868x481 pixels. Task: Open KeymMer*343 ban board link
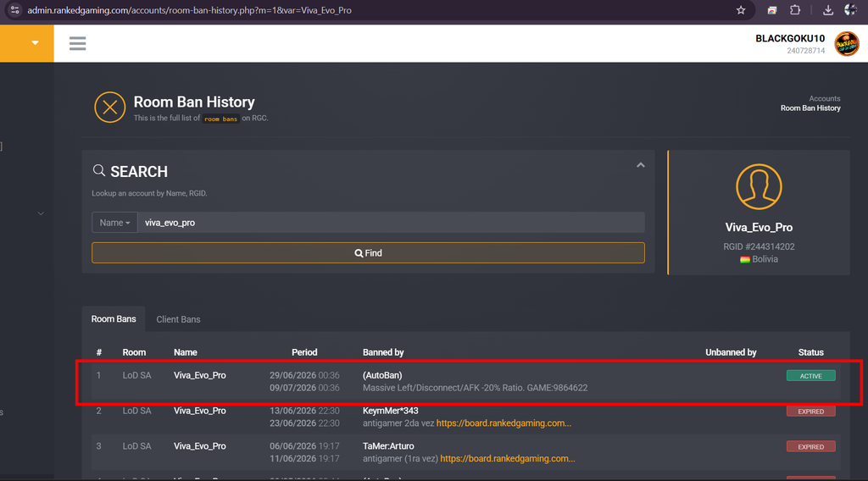pos(504,423)
